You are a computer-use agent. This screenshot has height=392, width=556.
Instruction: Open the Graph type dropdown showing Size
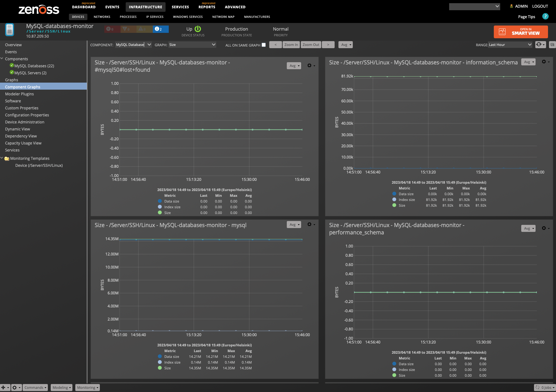point(192,45)
